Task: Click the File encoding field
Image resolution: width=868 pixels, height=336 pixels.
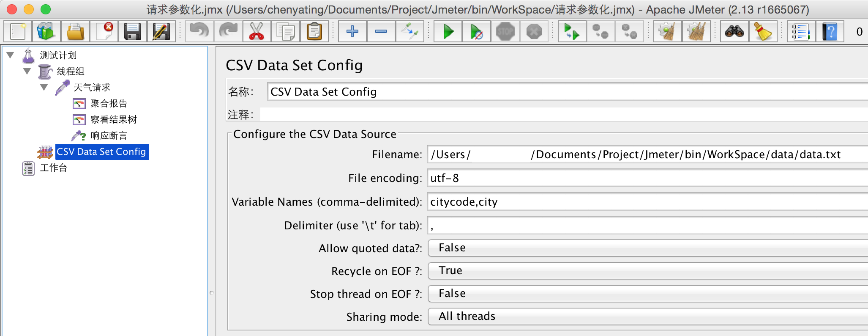Action: click(647, 178)
